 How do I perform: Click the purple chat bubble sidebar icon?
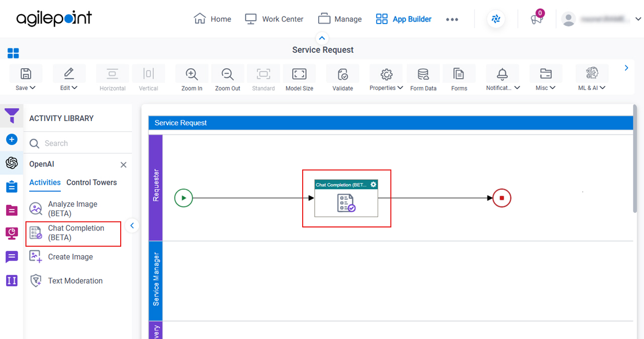point(12,257)
